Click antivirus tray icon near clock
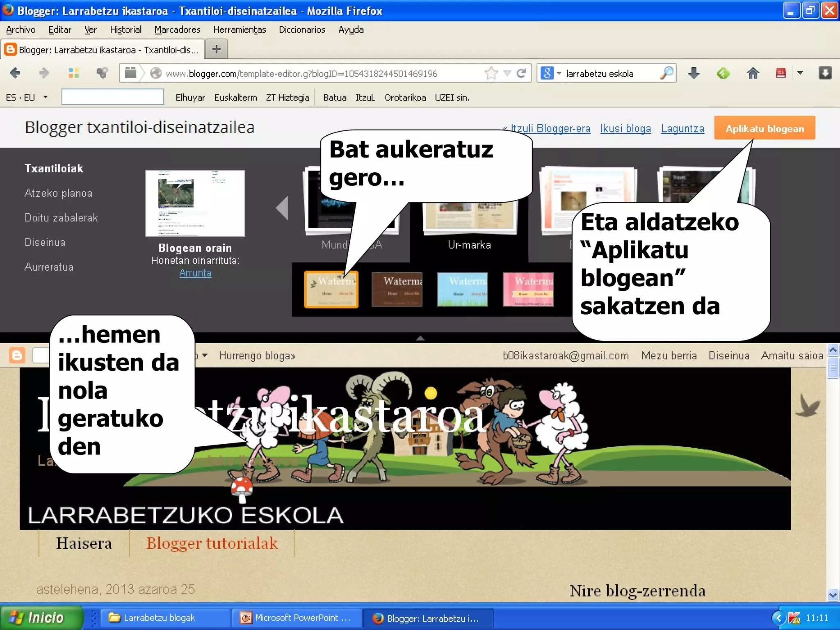 (x=794, y=618)
